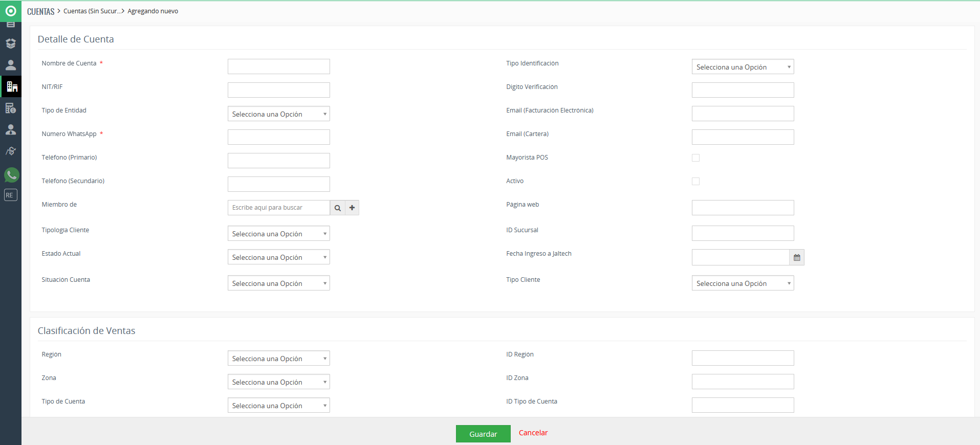The image size is (980, 445).
Task: Focus the Digito Verificacion input field
Action: click(743, 90)
